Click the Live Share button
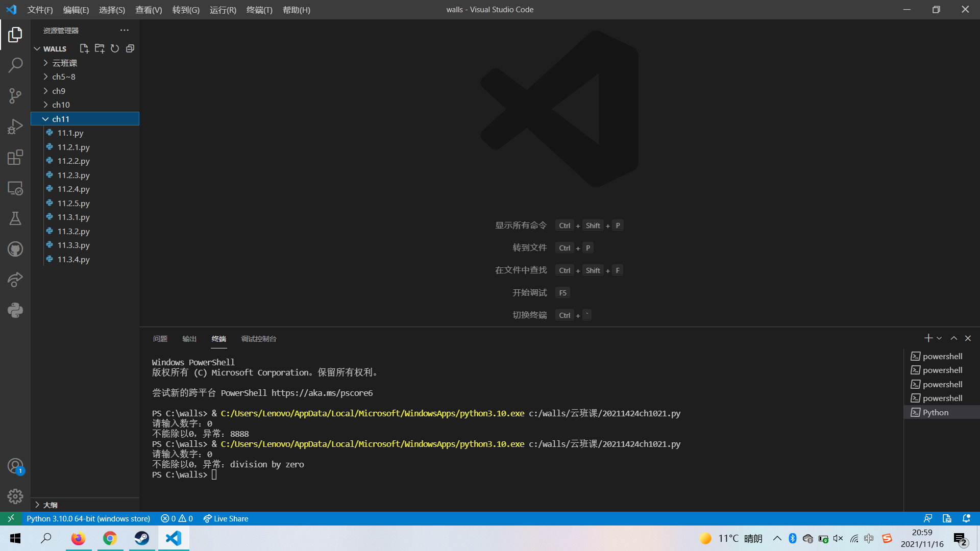Image resolution: width=980 pixels, height=551 pixels. click(x=226, y=518)
